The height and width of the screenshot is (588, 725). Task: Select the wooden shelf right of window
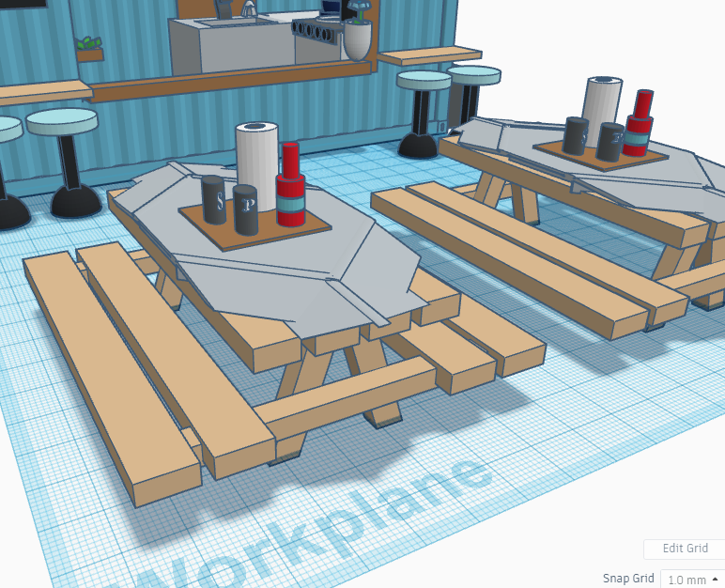[x=429, y=55]
